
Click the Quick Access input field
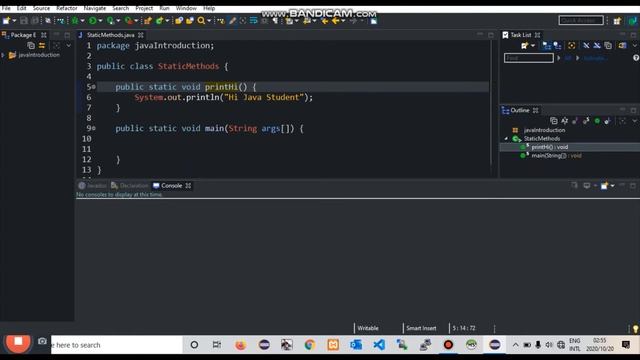581,20
